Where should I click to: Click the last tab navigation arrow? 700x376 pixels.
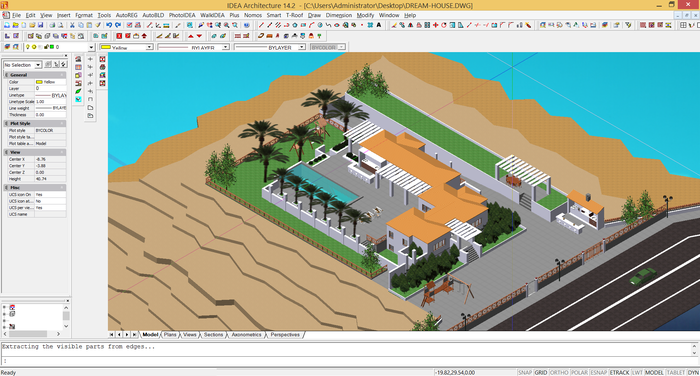point(135,334)
